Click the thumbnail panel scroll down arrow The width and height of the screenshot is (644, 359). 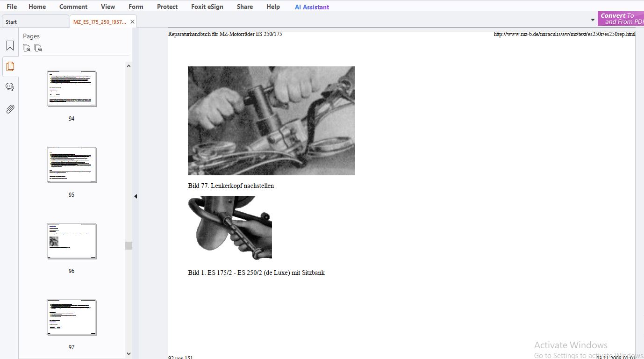tap(129, 354)
